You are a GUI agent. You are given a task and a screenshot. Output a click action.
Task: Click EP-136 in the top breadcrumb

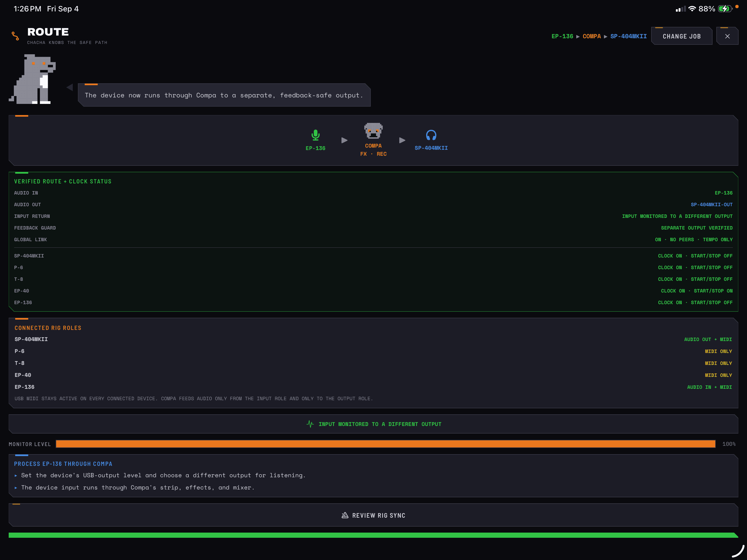point(562,36)
